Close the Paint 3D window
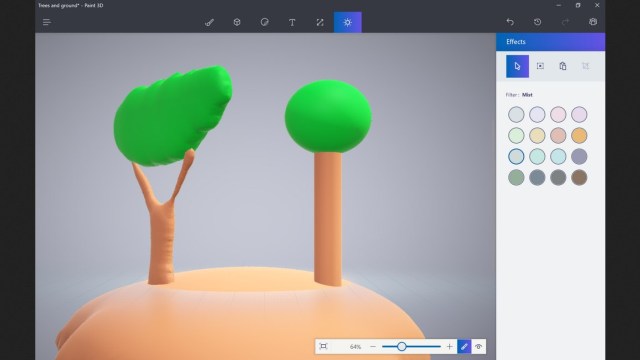The height and width of the screenshot is (360, 640). pos(597,5)
